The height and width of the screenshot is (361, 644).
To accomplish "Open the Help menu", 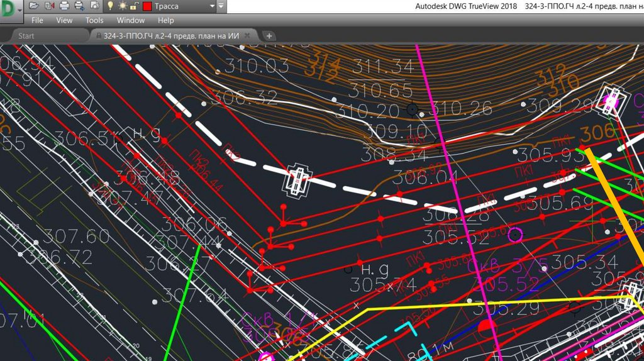I will pyautogui.click(x=165, y=20).
